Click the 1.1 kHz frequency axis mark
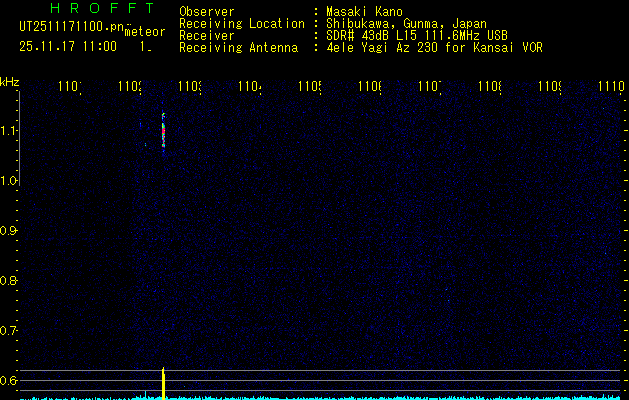The image size is (629, 400). pos(9,131)
